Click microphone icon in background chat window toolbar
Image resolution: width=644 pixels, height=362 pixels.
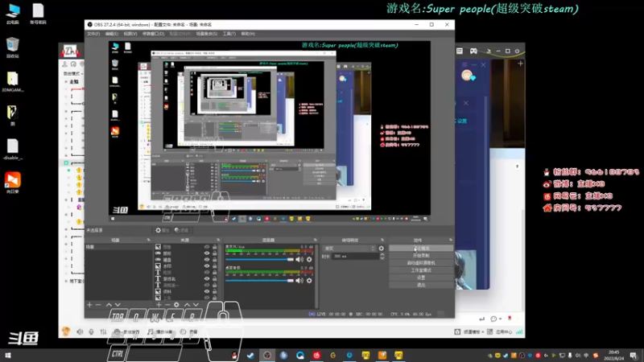(x=91, y=331)
